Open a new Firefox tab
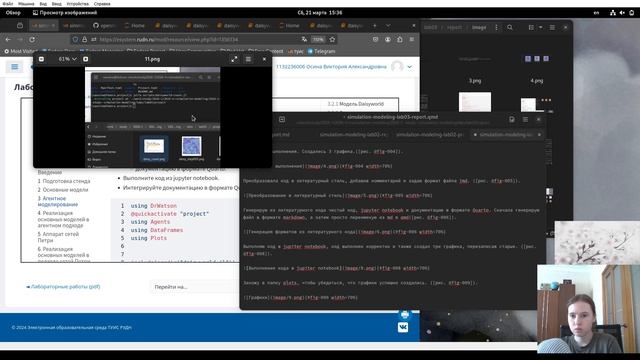The width and height of the screenshot is (640, 360). click(375, 25)
